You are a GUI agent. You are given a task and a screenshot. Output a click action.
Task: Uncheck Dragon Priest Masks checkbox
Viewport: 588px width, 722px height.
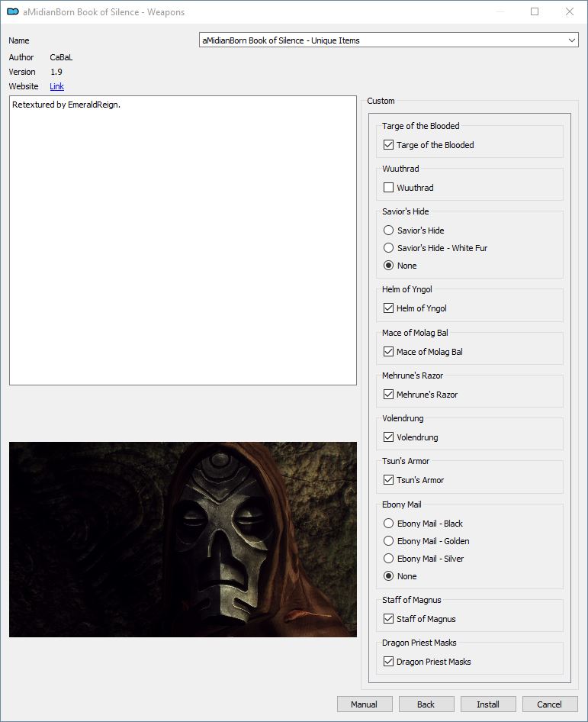click(388, 661)
